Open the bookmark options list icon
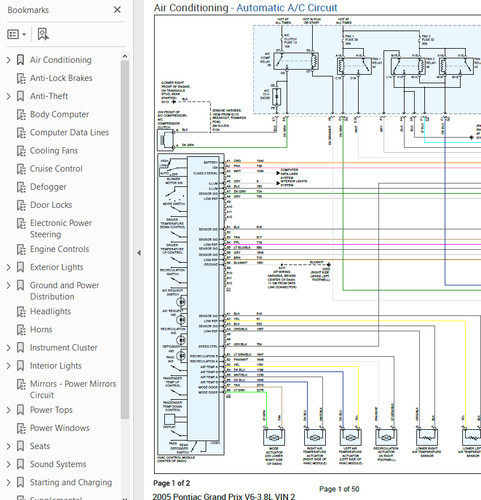 tap(13, 34)
